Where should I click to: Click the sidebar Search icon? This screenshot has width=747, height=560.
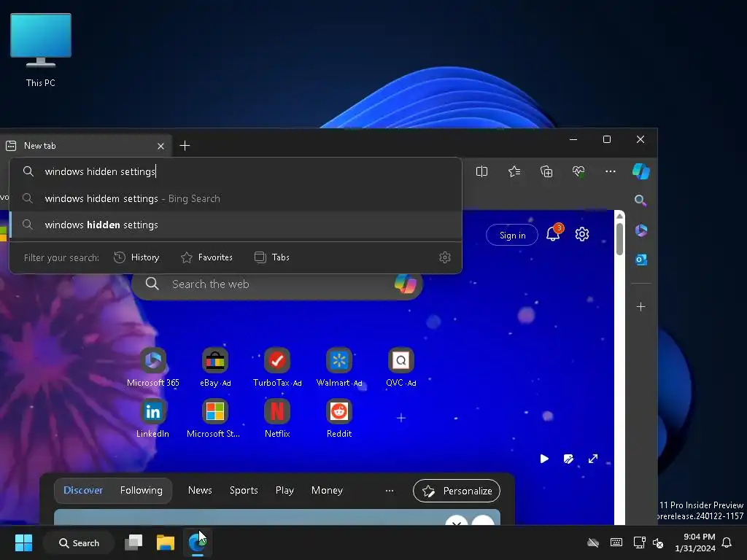click(640, 201)
